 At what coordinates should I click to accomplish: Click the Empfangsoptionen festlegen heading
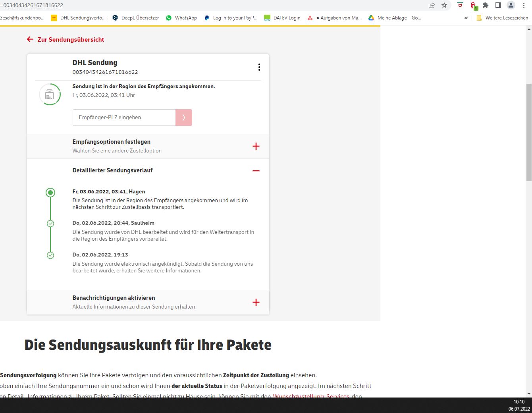[x=112, y=142]
